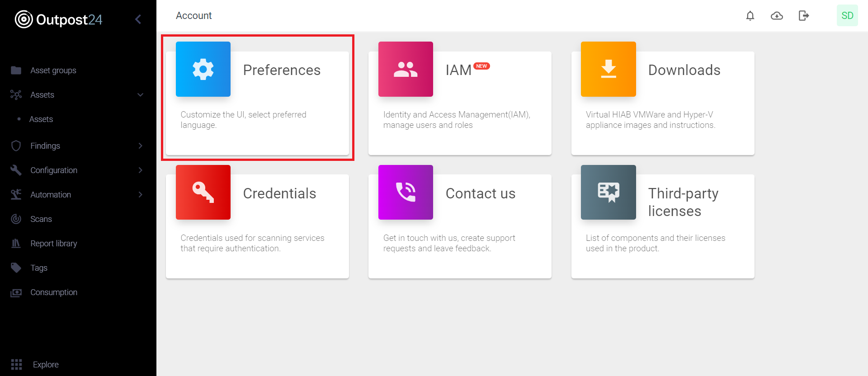Expand the Automation submenu arrow
Screen dimensions: 868x376
coord(141,194)
